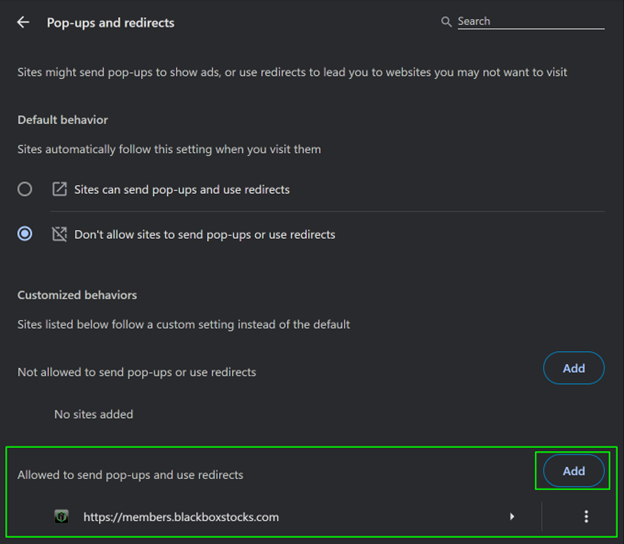Click the 'Allowed to send pop-ups' section label
This screenshot has height=544, width=624.
130,474
